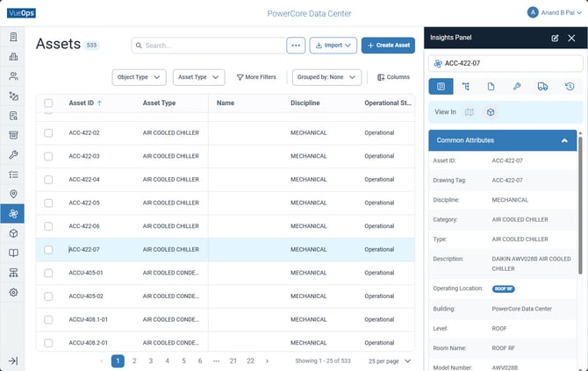Open More Filters

[256, 77]
